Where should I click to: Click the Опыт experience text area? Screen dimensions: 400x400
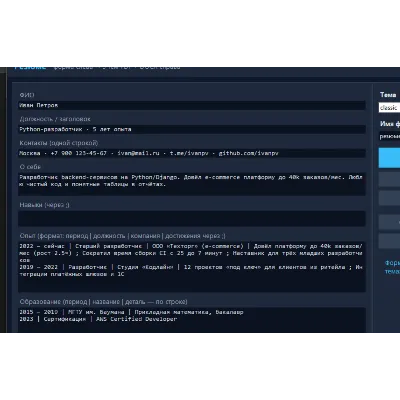pos(192,267)
